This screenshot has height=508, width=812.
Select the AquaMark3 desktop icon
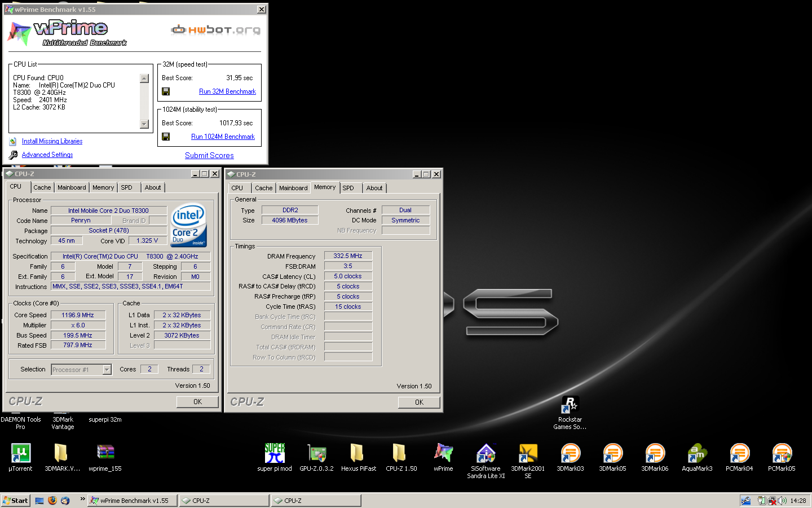697,453
